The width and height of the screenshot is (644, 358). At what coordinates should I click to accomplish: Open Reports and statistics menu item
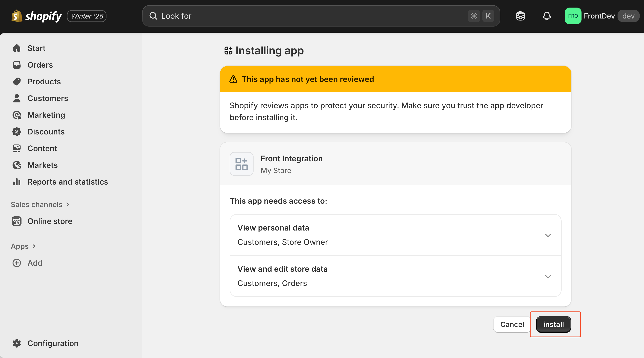tap(67, 182)
